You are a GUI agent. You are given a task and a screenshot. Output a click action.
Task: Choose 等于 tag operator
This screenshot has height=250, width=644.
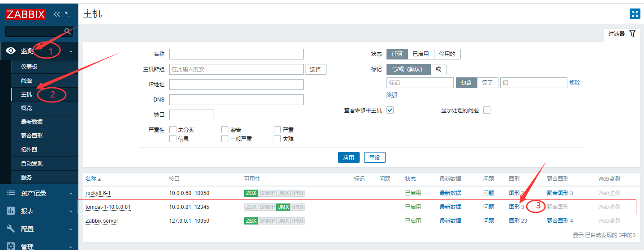point(488,83)
